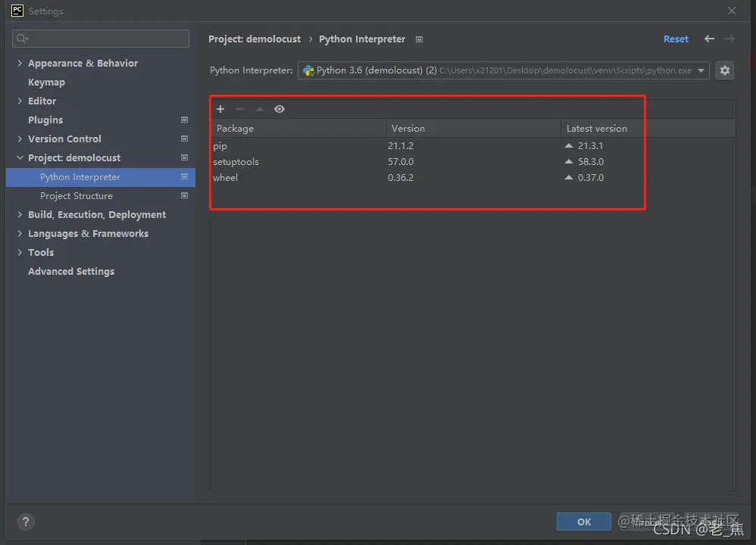Screen dimensions: 756x545
Task: Click pip version 21.1.2 cell
Action: 401,145
